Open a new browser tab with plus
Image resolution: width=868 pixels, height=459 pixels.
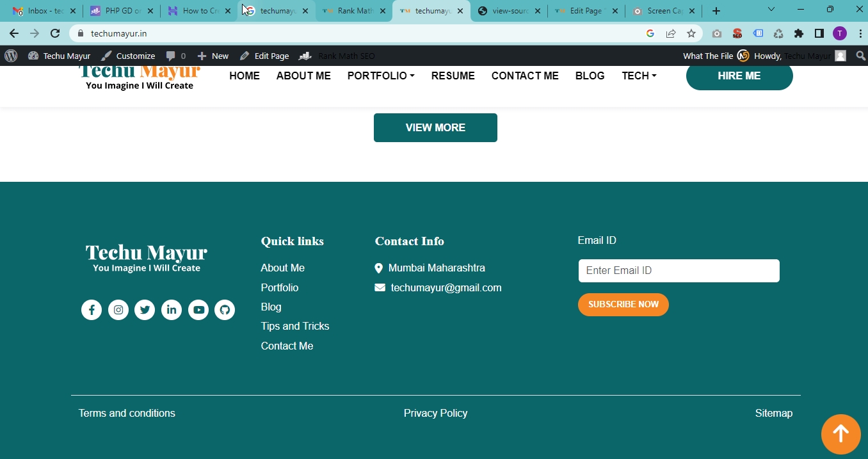click(x=716, y=11)
